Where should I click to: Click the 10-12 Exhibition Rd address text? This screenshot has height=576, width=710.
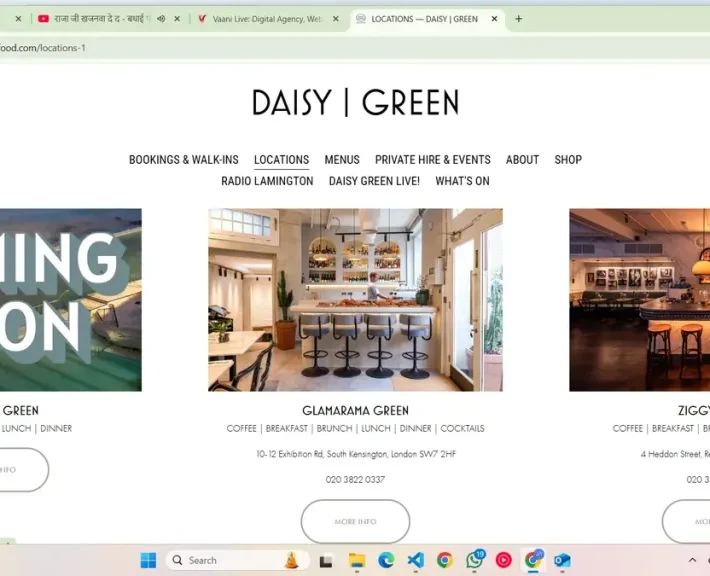click(x=356, y=454)
